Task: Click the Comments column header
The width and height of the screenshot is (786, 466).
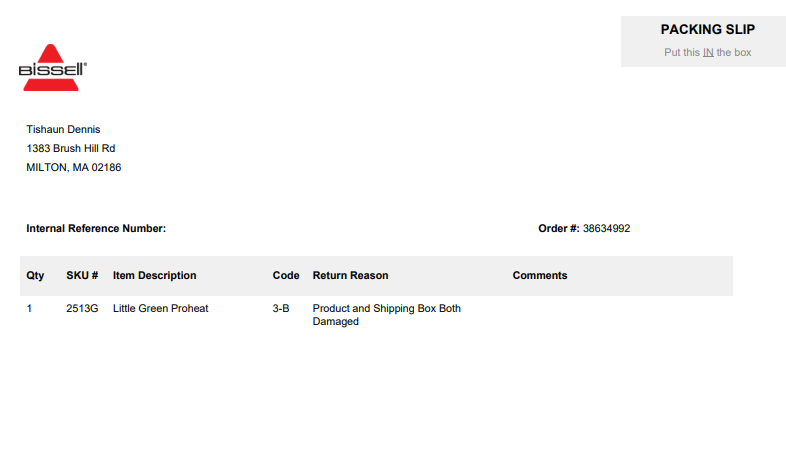Action: pos(540,276)
